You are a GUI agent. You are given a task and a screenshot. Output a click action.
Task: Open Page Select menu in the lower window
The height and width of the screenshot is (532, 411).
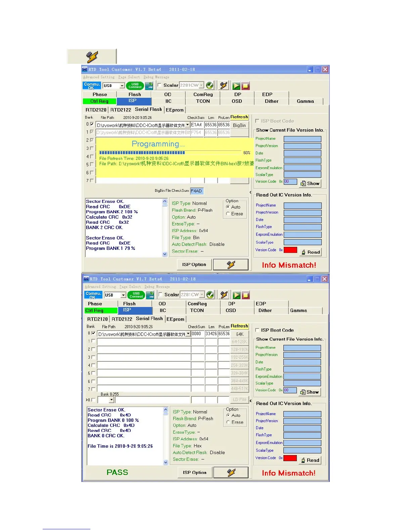pyautogui.click(x=130, y=287)
